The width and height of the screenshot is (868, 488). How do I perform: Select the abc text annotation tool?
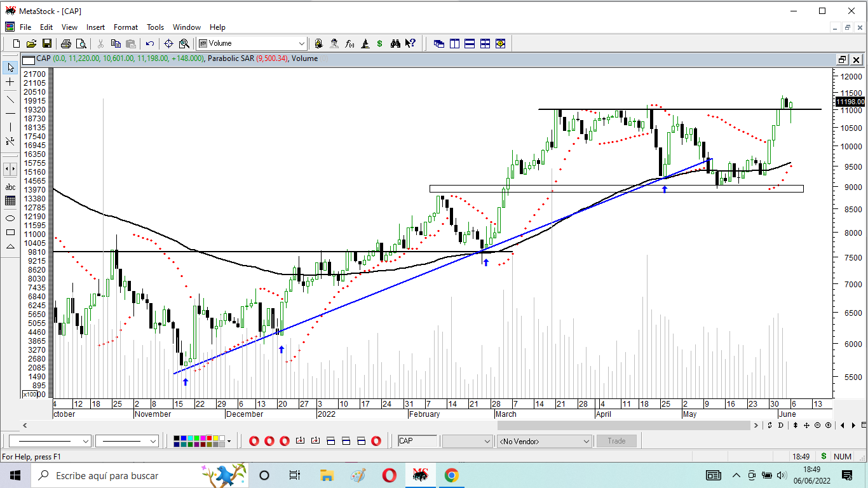coord(10,187)
